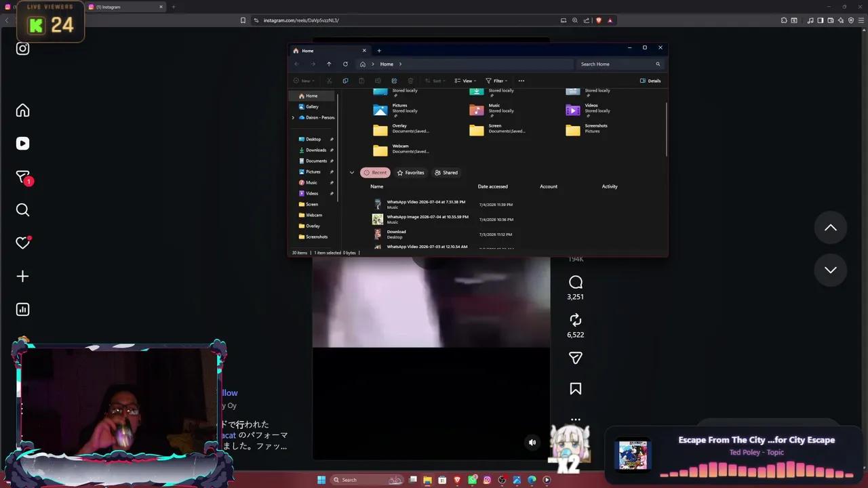Screen dimensions: 868x488
Task: Open WhatsApp from the taskbar
Action: pyautogui.click(x=472, y=480)
